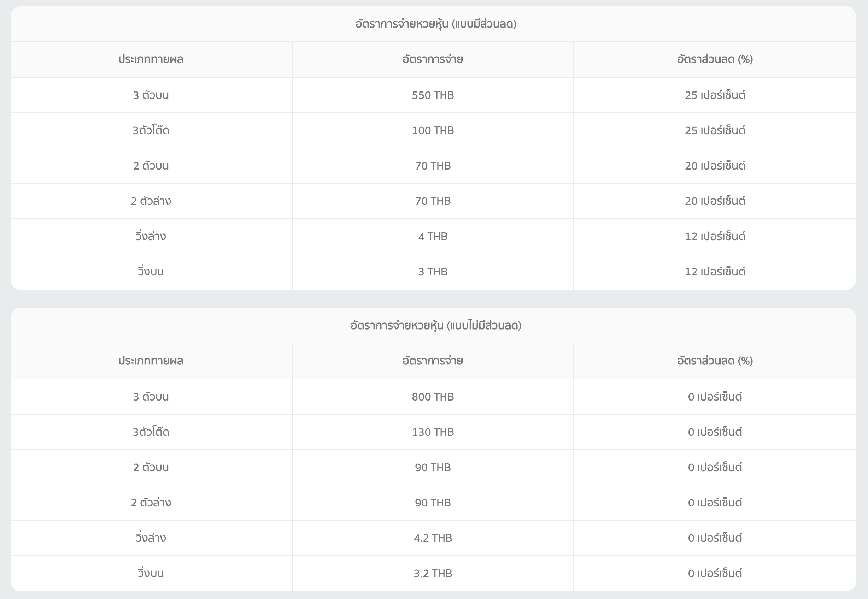This screenshot has height=599, width=868.
Task: Click the 130 THB payout cell
Action: (433, 432)
